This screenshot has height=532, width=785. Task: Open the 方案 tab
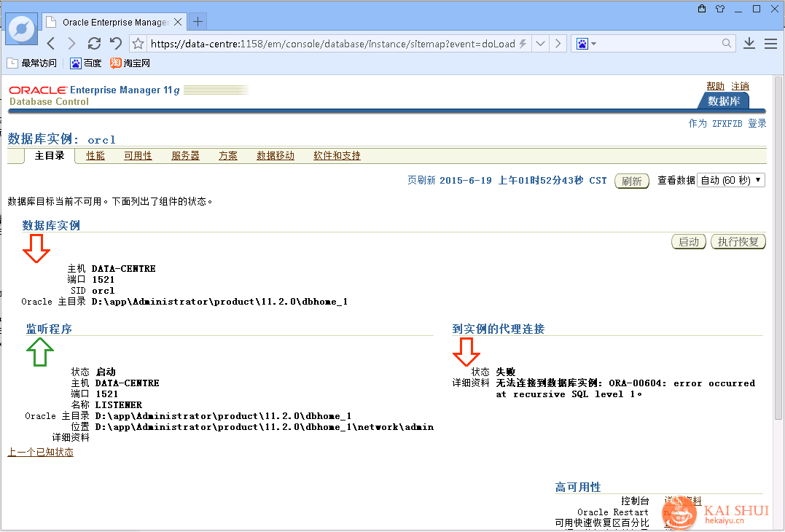228,156
